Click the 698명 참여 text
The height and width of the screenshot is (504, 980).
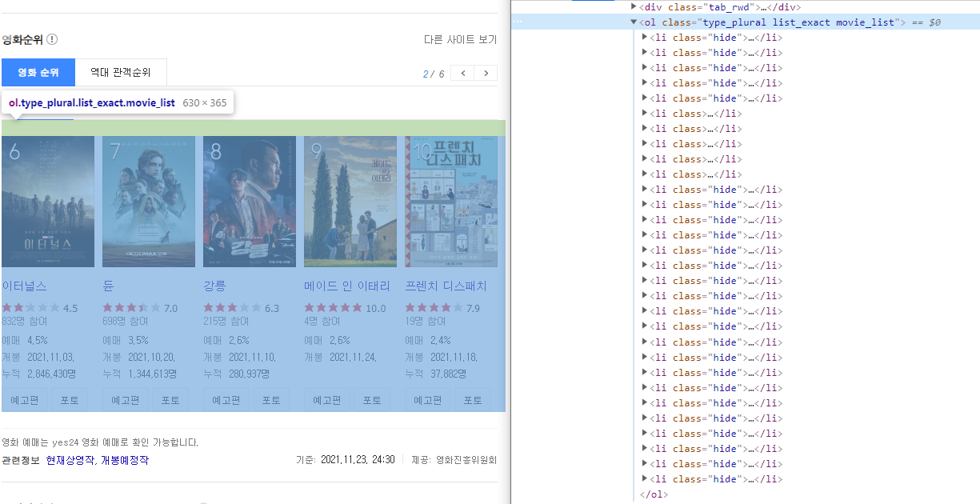tap(125, 322)
